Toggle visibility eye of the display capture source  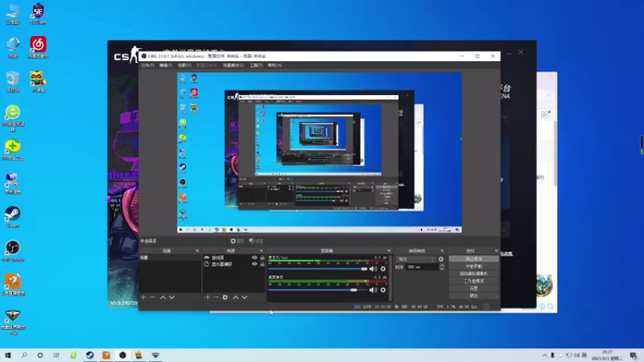[x=254, y=265]
